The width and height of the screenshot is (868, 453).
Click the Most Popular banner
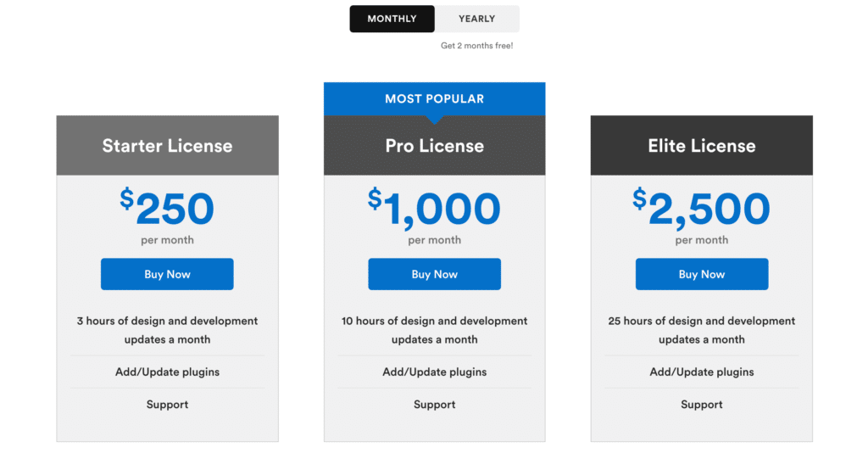click(x=435, y=99)
